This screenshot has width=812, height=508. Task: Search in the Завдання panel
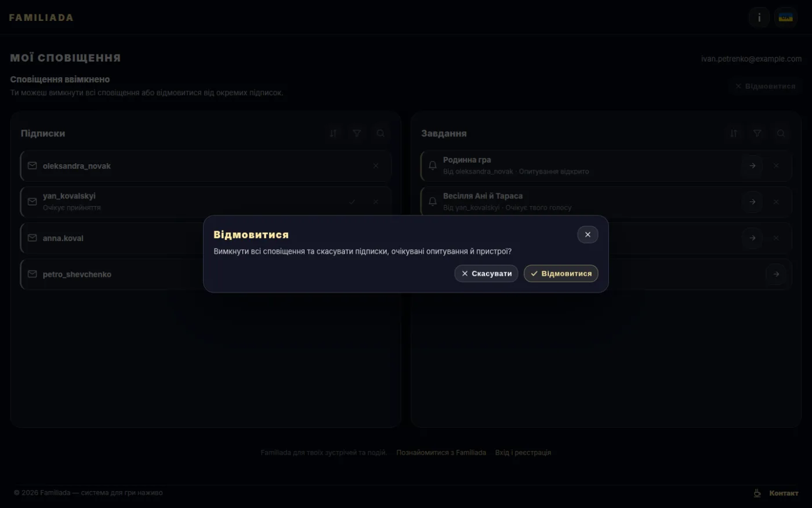[x=781, y=134]
